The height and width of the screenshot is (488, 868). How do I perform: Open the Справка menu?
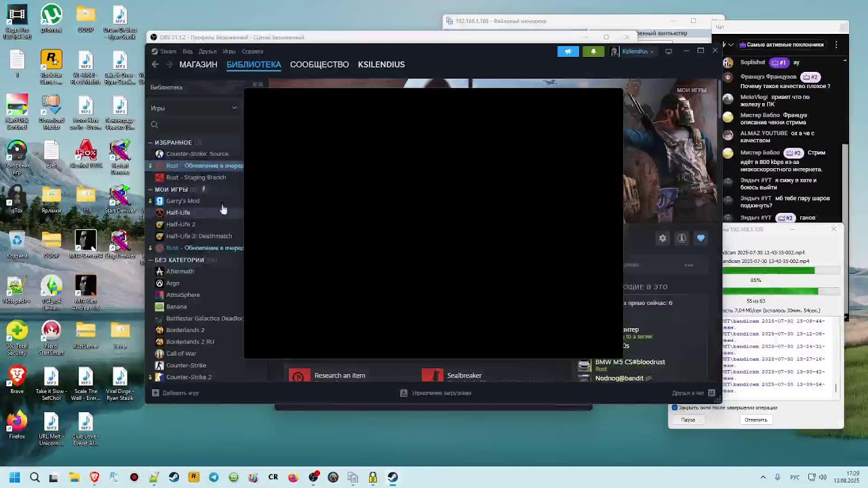252,52
